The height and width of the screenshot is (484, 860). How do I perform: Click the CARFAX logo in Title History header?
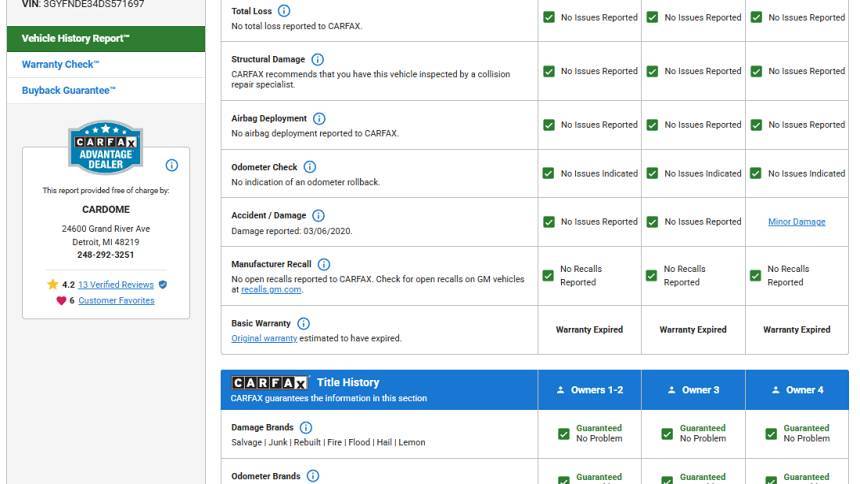pos(269,382)
